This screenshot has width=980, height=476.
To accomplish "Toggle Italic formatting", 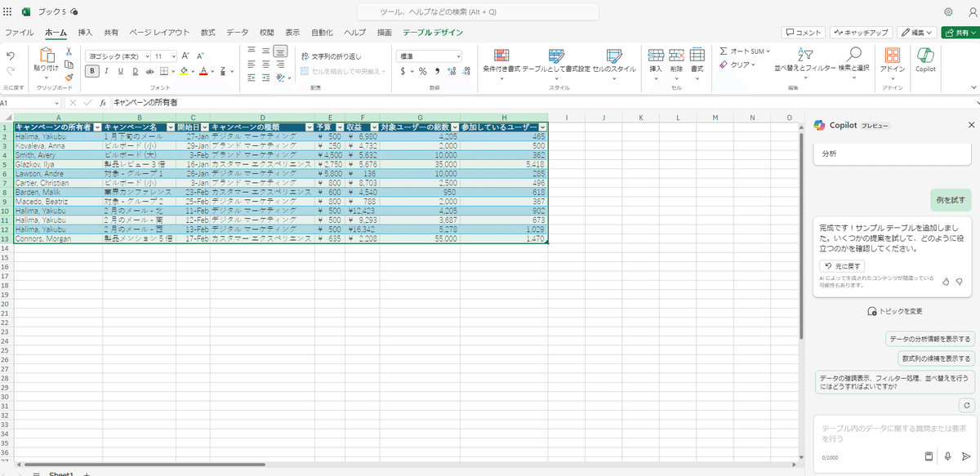I will point(107,71).
